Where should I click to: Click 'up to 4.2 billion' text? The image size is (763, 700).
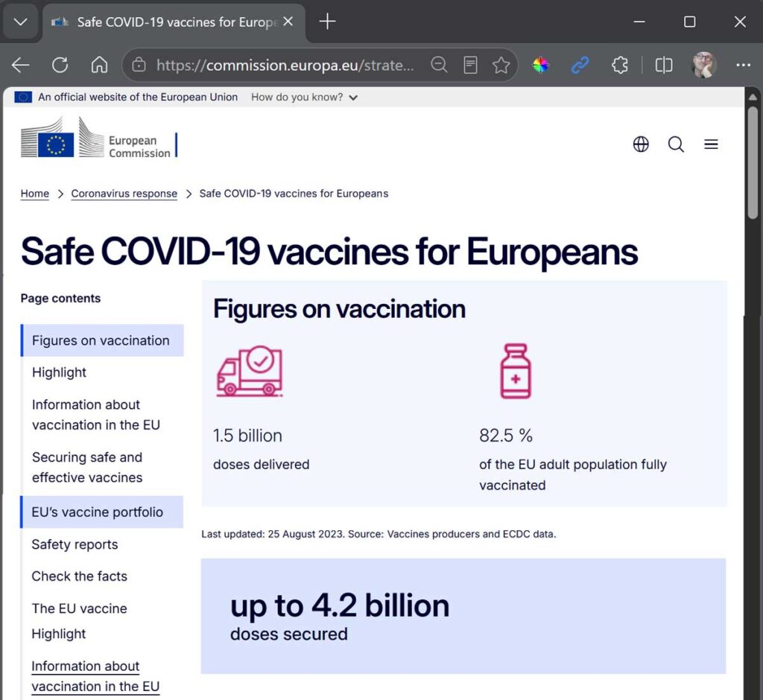(340, 605)
